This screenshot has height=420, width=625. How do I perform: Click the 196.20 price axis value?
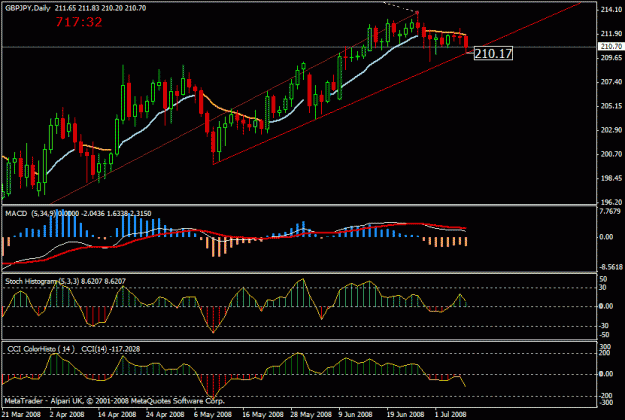click(x=611, y=202)
